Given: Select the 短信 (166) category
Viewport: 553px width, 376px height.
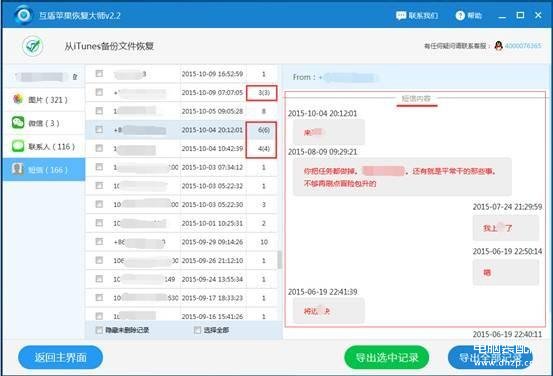Looking at the screenshot, I should pyautogui.click(x=43, y=170).
